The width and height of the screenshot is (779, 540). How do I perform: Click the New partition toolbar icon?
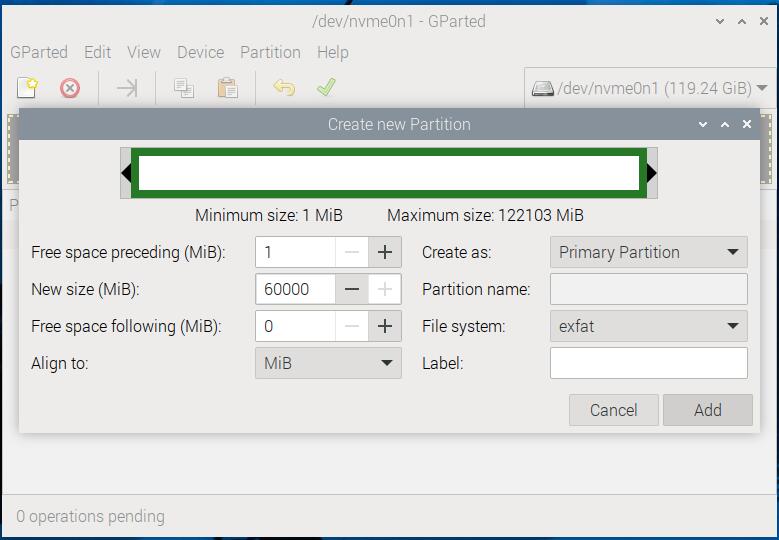click(27, 88)
